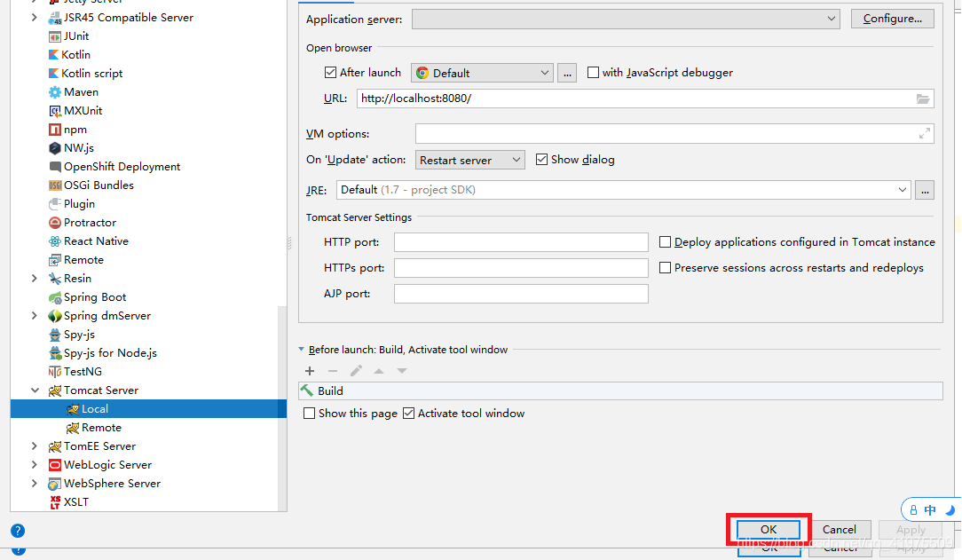This screenshot has height=560, width=962.
Task: Expand WebSphere Server node
Action: coord(35,484)
